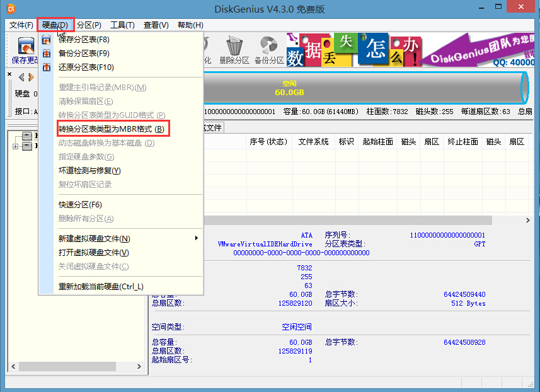Choose 快速分区(F6) menu entry

point(120,205)
